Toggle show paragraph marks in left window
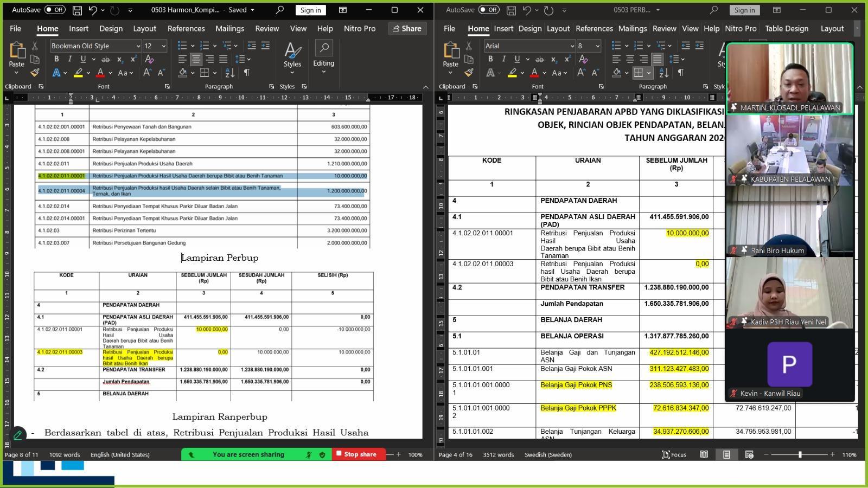 pos(247,73)
